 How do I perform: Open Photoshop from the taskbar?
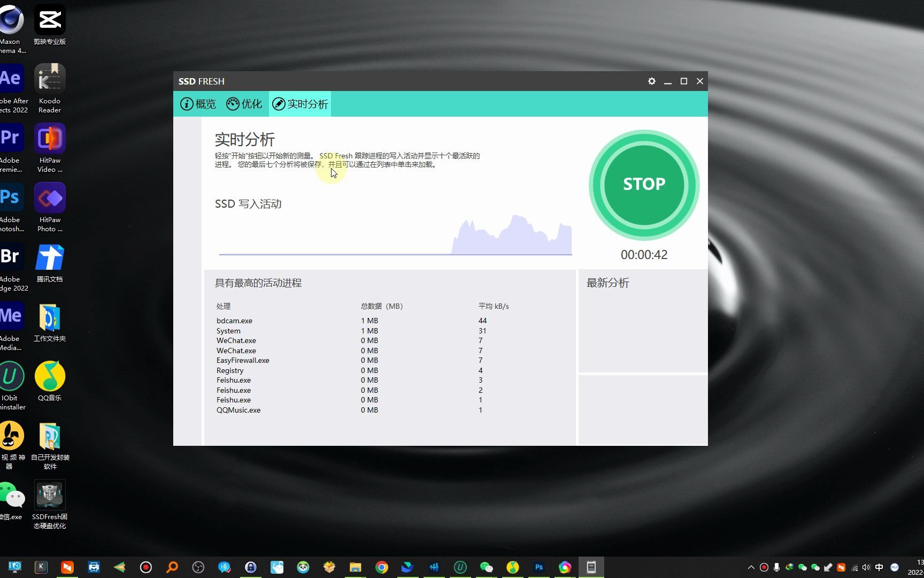pyautogui.click(x=539, y=567)
